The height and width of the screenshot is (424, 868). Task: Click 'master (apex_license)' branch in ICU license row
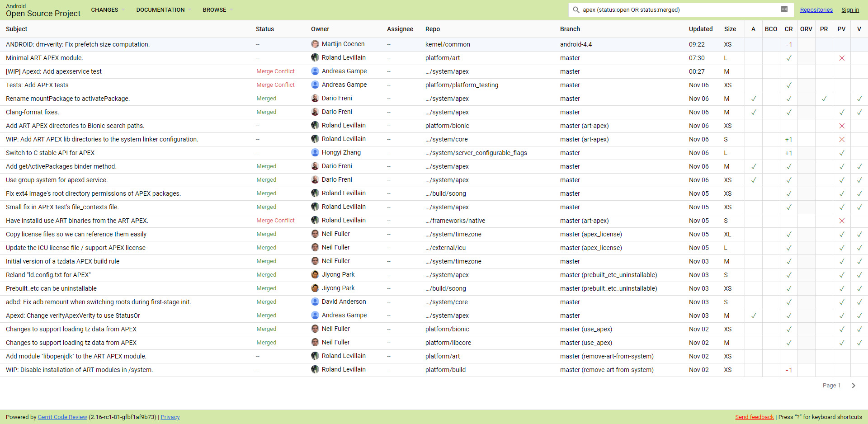coord(591,248)
